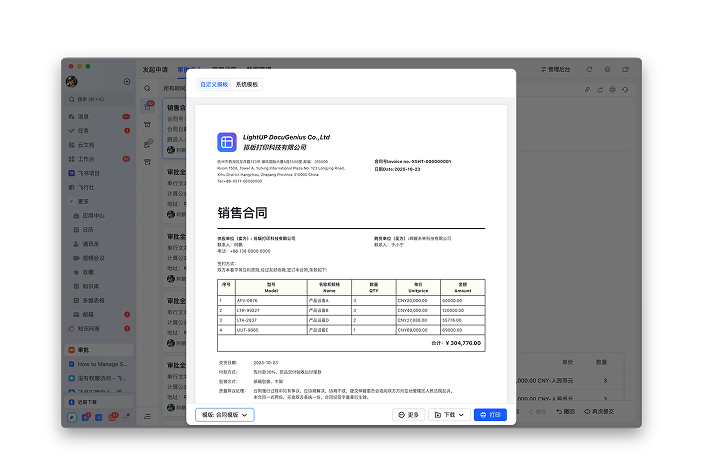
Task: Open 多维表格 in the sidebar
Action: 100,300
